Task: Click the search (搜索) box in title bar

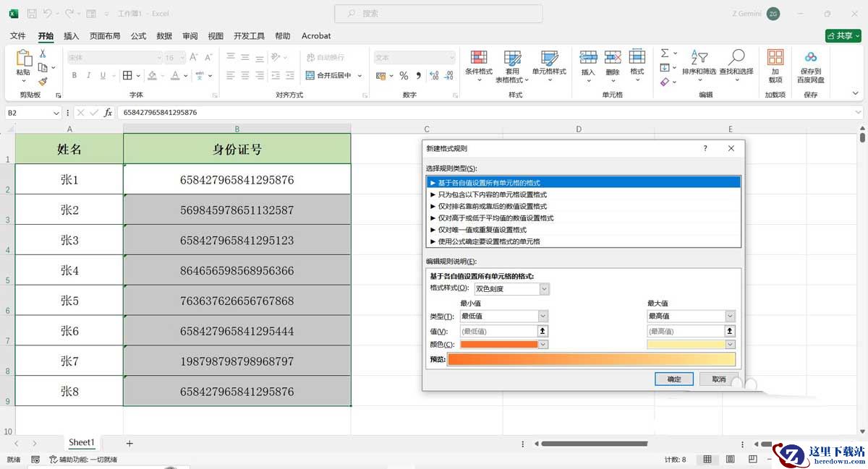Action: tap(438, 13)
